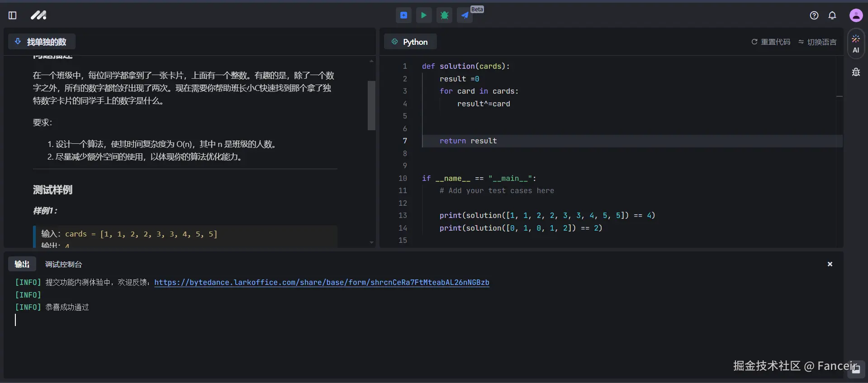Open the AI assistant side panel

point(856,44)
